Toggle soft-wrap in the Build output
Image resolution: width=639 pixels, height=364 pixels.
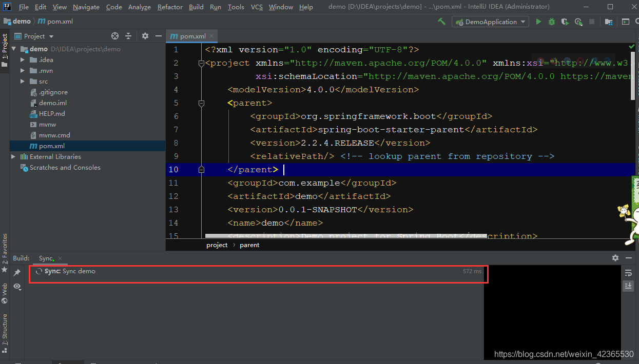[x=628, y=273]
